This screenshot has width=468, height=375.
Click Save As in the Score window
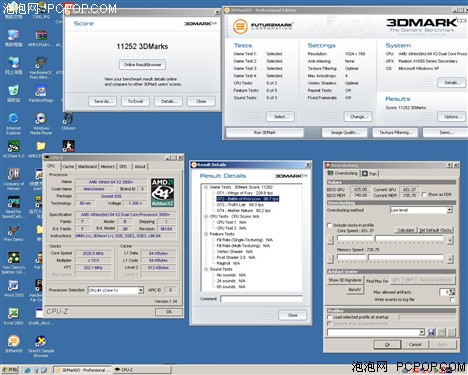coord(103,101)
